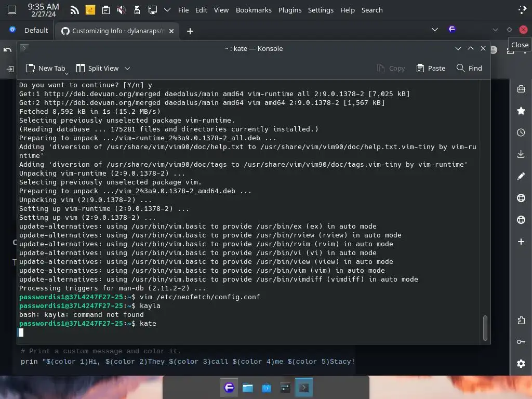Image resolution: width=532 pixels, height=399 pixels.
Task: Open the Help menu
Action: pos(348,10)
